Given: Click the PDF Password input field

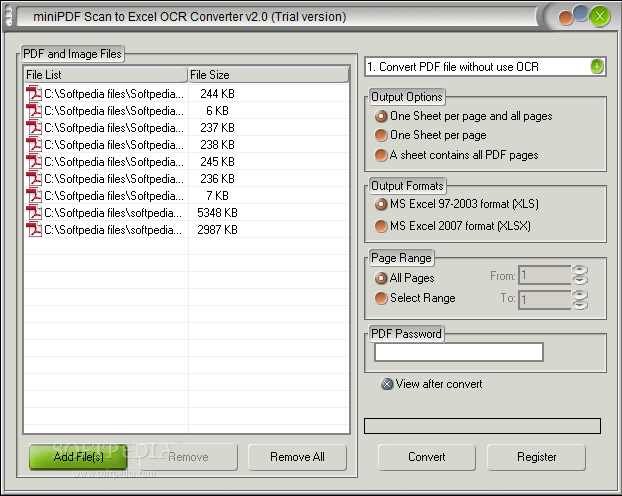Looking at the screenshot, I should 459,352.
